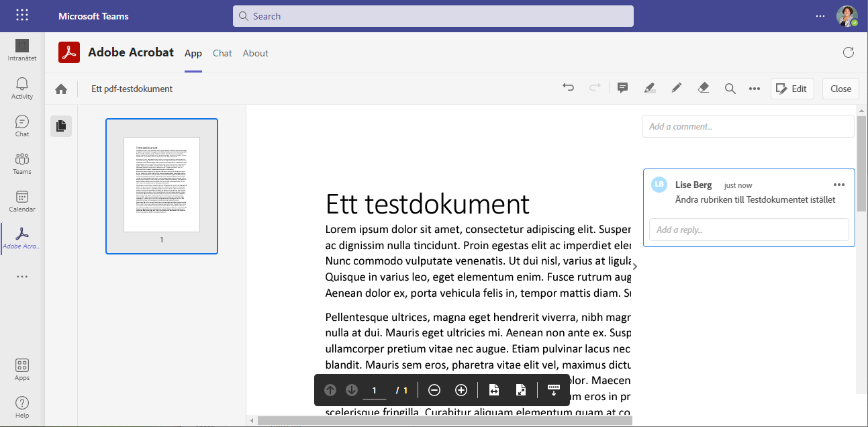Close the PDF document
The height and width of the screenshot is (427, 868).
coord(840,89)
